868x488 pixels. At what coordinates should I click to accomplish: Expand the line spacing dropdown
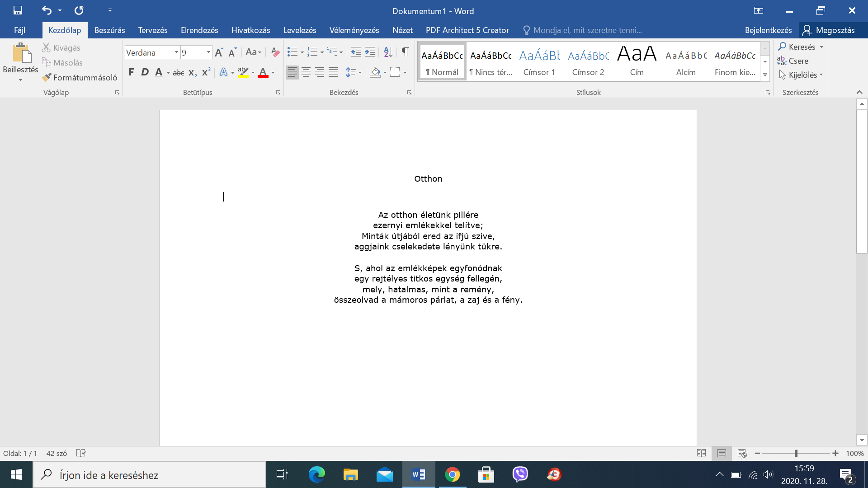click(360, 72)
